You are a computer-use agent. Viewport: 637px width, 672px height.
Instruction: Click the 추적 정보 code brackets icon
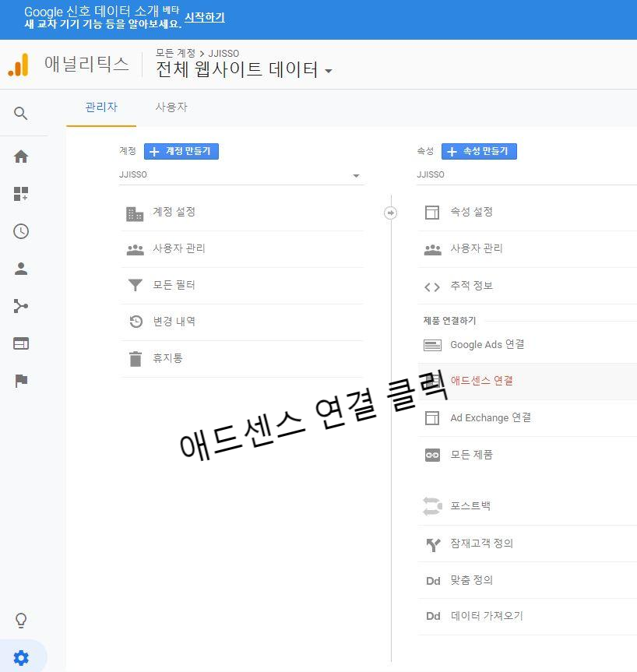pos(432,287)
